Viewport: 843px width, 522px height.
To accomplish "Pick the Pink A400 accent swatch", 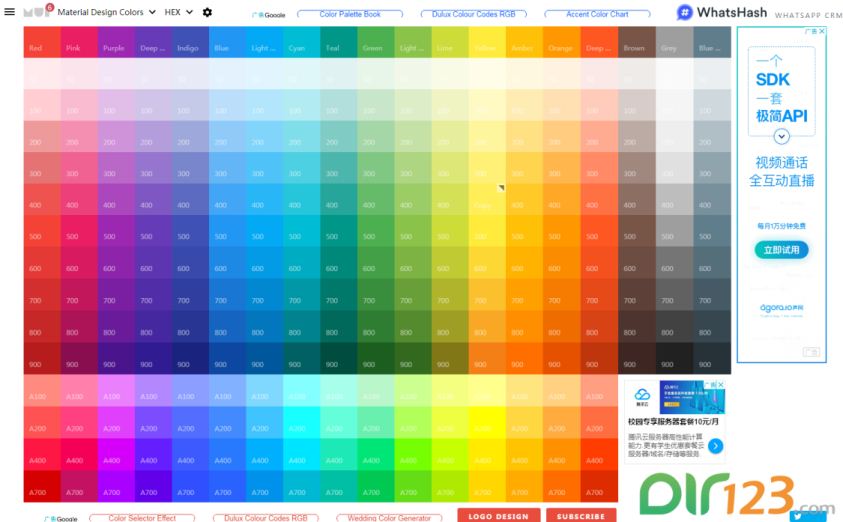I will (79, 454).
